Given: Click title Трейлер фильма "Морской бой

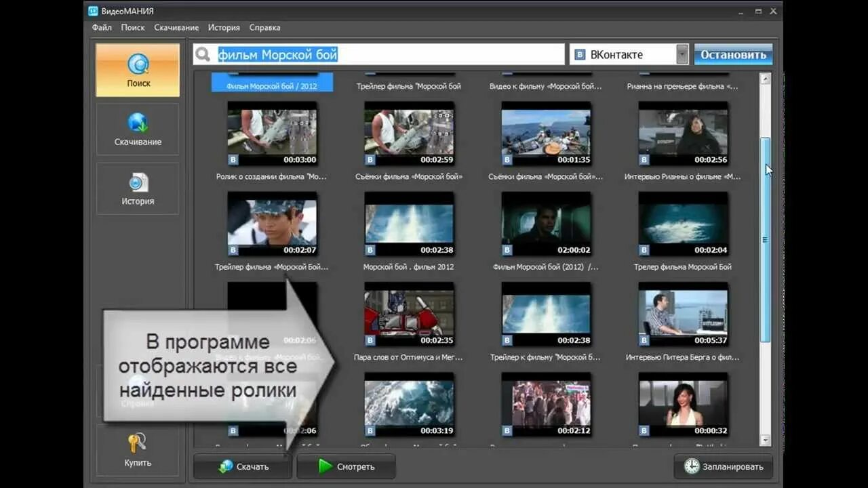Looking at the screenshot, I should click(409, 87).
